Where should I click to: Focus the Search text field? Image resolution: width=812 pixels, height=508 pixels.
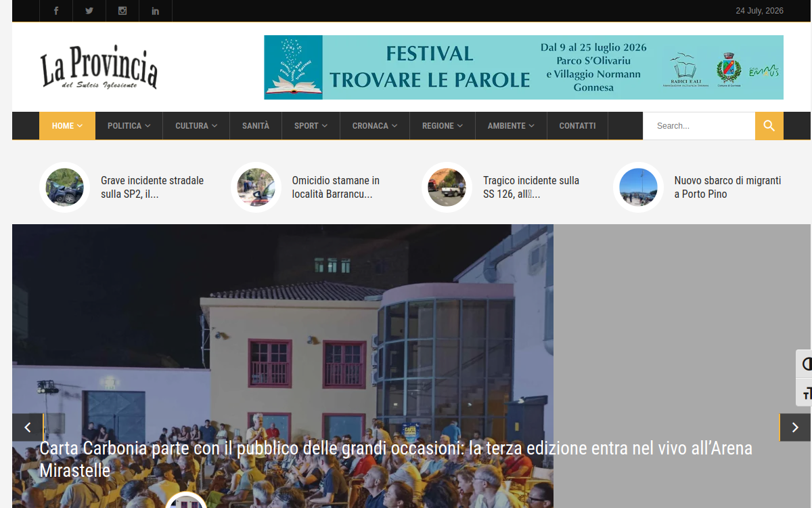click(x=699, y=126)
